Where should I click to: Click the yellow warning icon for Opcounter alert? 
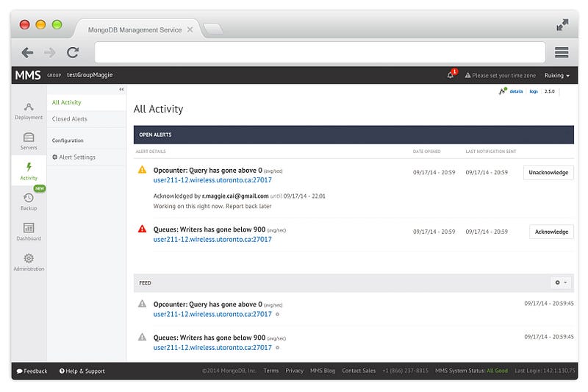142,170
